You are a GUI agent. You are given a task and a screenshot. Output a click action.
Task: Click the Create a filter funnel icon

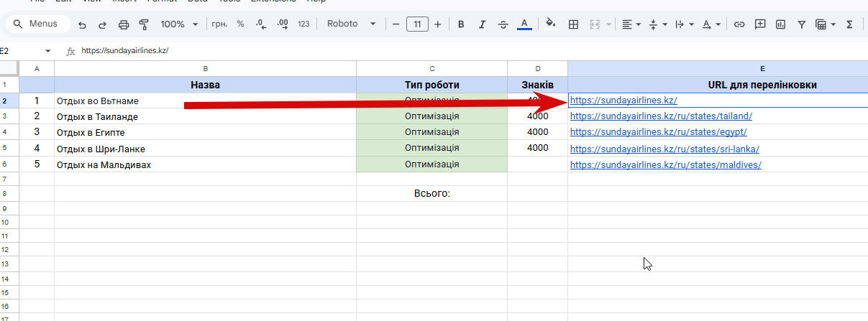801,24
